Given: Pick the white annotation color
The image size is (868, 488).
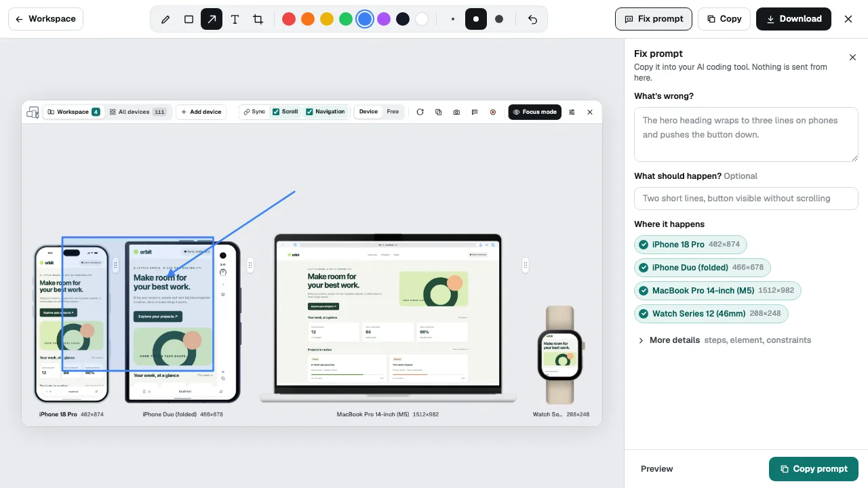Looking at the screenshot, I should pyautogui.click(x=422, y=19).
